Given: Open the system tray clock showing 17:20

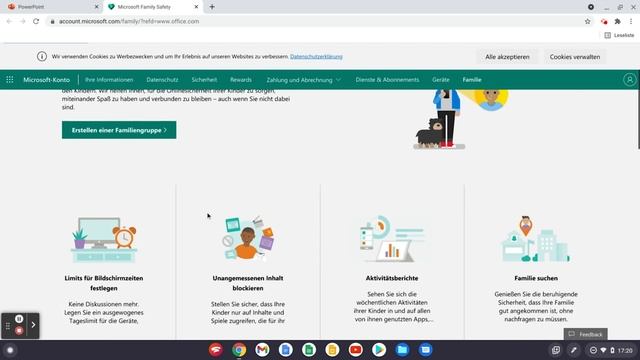Looking at the screenshot, I should pyautogui.click(x=625, y=350).
